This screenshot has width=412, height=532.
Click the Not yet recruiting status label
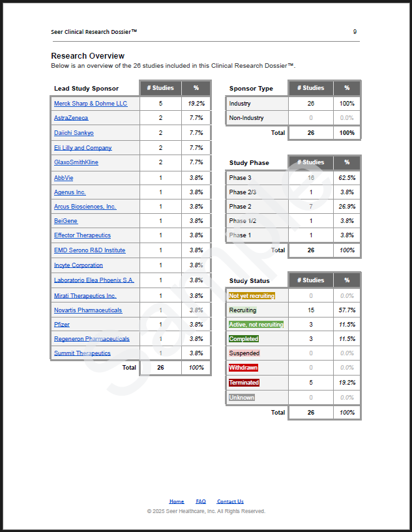[x=252, y=296]
